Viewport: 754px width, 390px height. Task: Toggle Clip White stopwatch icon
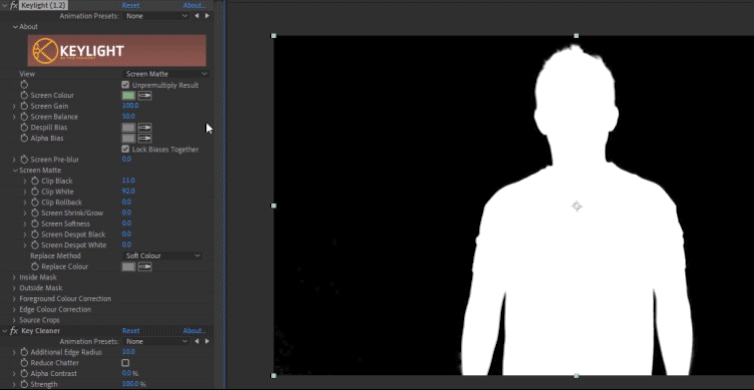tap(35, 191)
